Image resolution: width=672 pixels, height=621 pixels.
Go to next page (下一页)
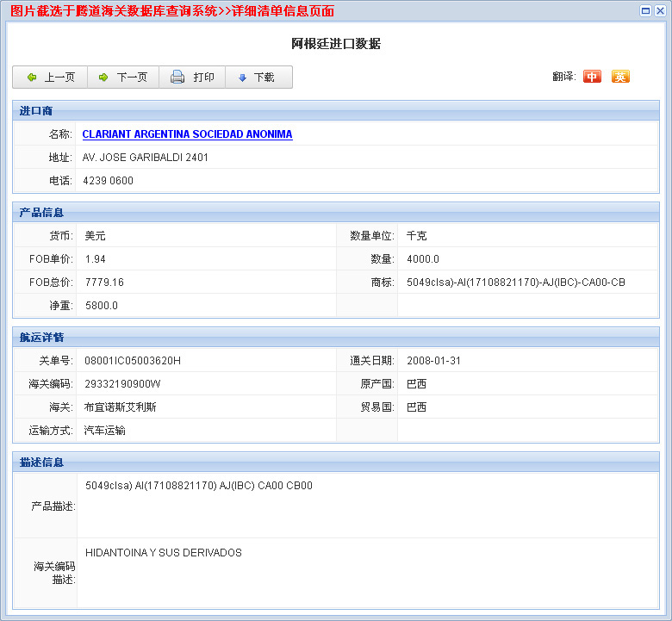[x=123, y=78]
